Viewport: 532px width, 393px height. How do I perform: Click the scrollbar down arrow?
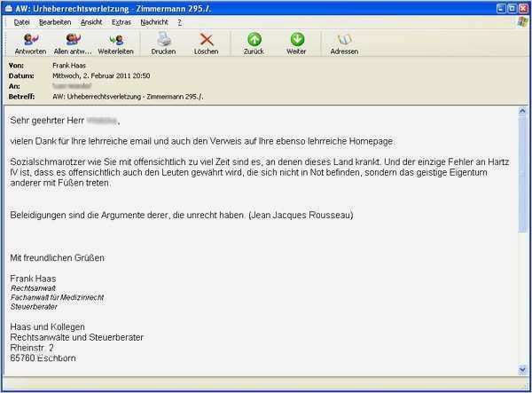[522, 369]
